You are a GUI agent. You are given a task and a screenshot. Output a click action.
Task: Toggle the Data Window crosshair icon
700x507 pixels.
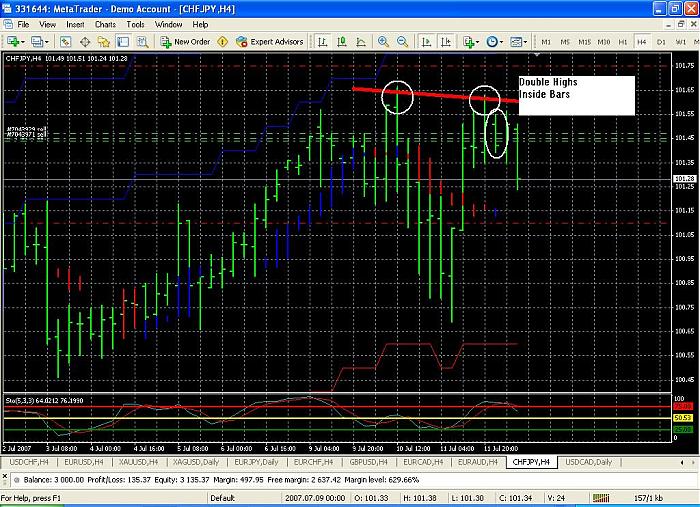point(85,42)
